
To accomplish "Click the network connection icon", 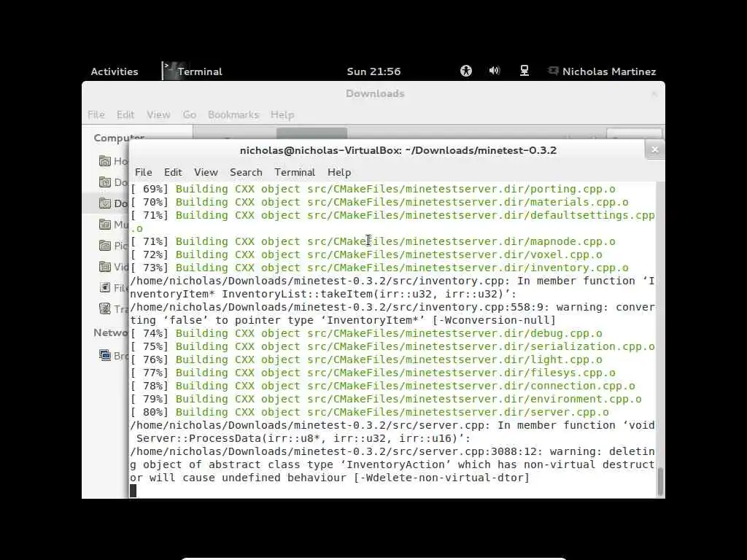I will pyautogui.click(x=524, y=71).
